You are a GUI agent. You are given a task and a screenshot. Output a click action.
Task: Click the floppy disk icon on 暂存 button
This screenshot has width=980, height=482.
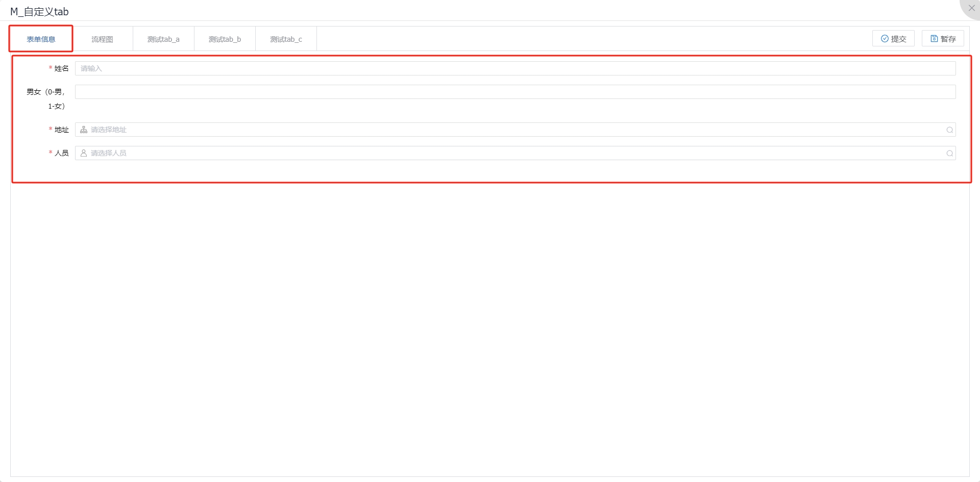coord(934,38)
